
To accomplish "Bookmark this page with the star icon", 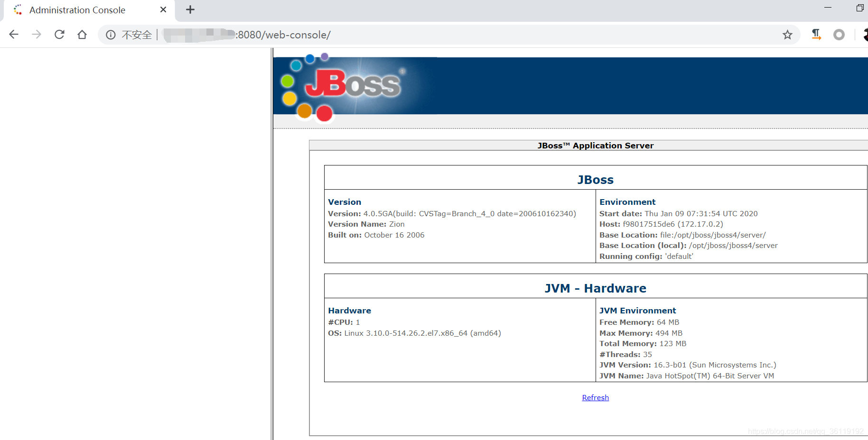I will pyautogui.click(x=787, y=35).
